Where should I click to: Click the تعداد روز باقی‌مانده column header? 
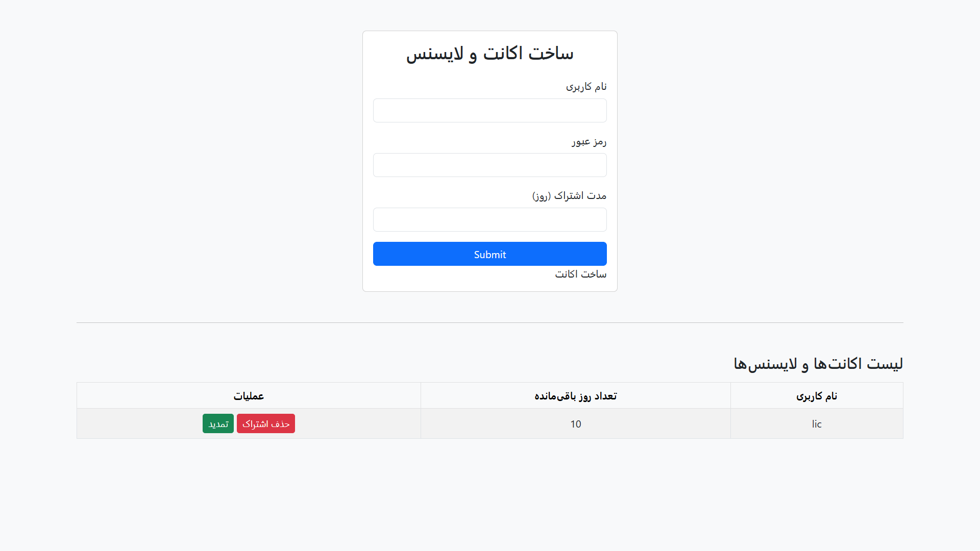click(575, 395)
